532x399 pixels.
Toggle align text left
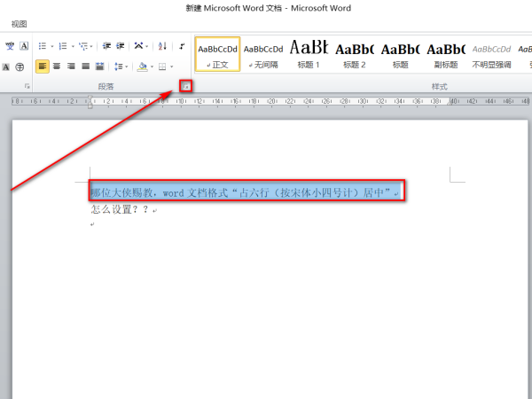coord(43,66)
